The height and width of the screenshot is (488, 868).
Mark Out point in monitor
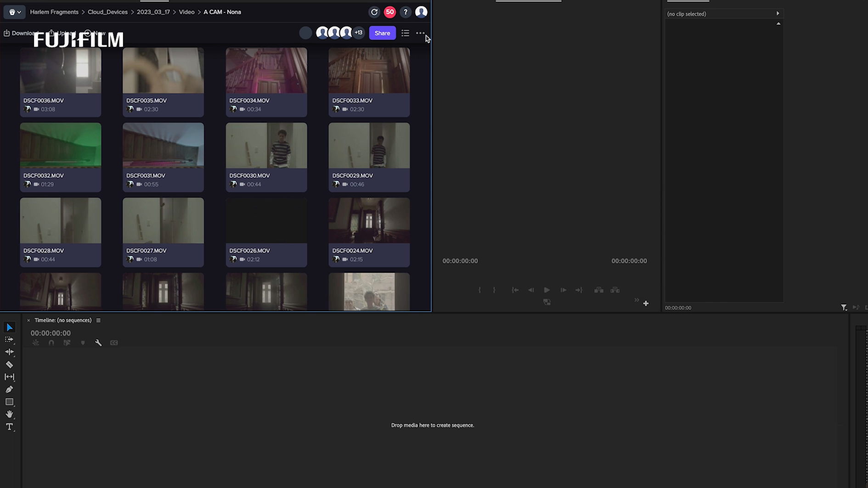coord(494,290)
